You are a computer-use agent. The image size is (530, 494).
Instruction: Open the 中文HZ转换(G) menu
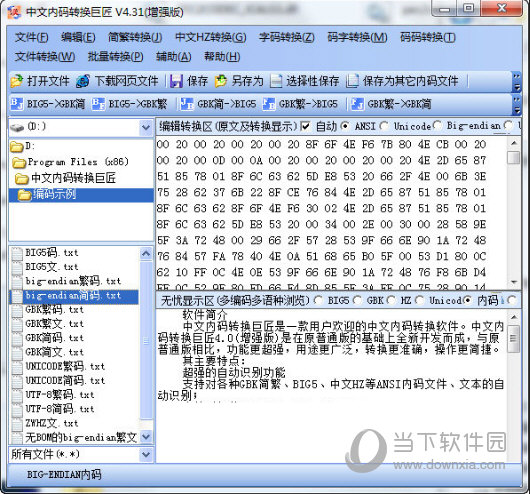211,37
